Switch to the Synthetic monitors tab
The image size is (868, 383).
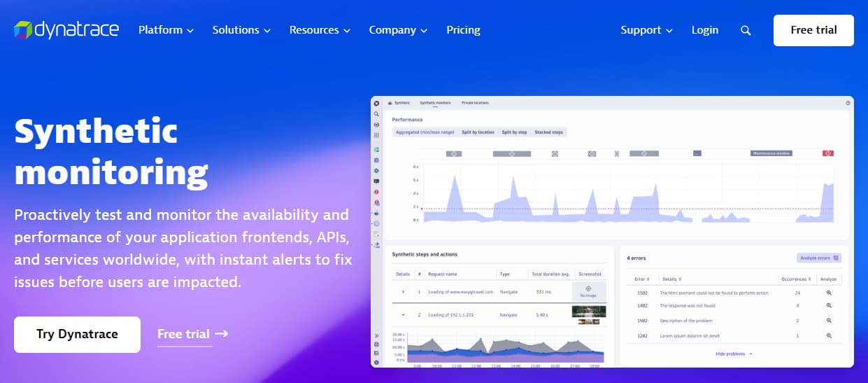(435, 103)
